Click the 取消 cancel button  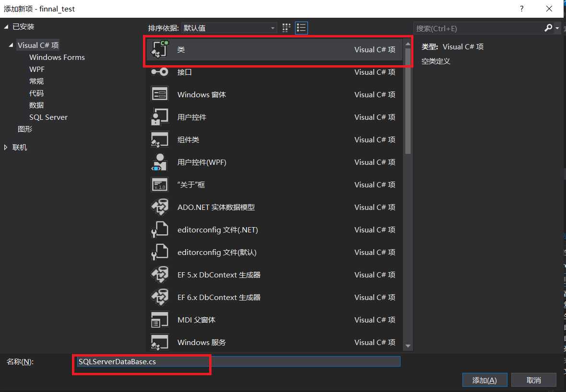coord(533,380)
